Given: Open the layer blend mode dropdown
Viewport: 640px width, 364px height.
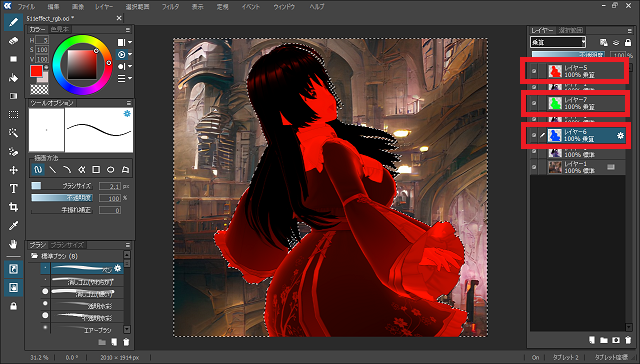Looking at the screenshot, I should click(x=558, y=42).
